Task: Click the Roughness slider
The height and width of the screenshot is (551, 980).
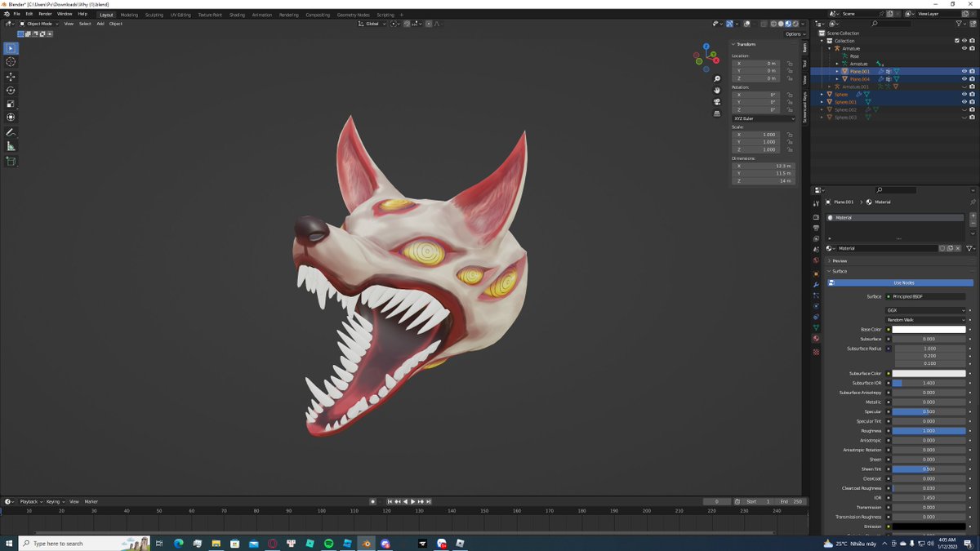Action: point(929,431)
